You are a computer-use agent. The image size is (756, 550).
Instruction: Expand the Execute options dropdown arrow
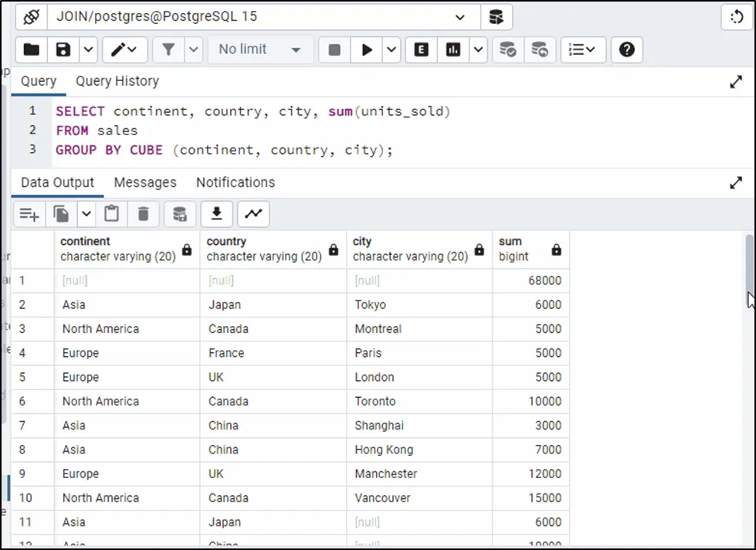(x=392, y=50)
